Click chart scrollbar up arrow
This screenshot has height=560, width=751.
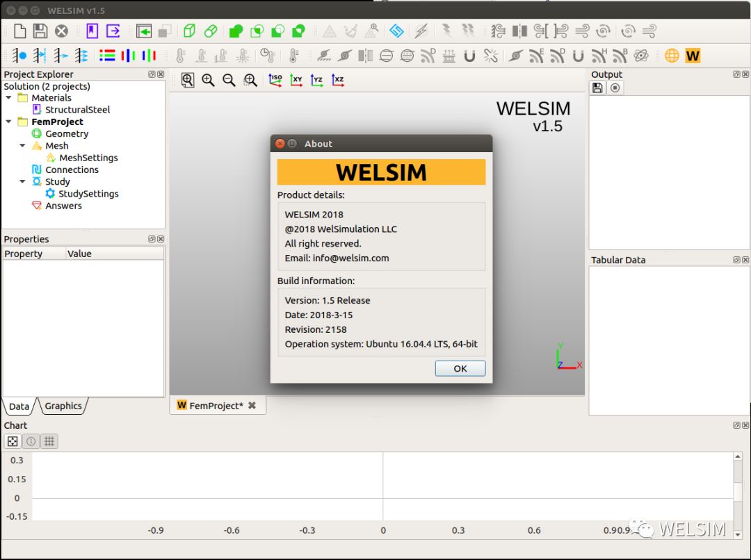pos(738,456)
